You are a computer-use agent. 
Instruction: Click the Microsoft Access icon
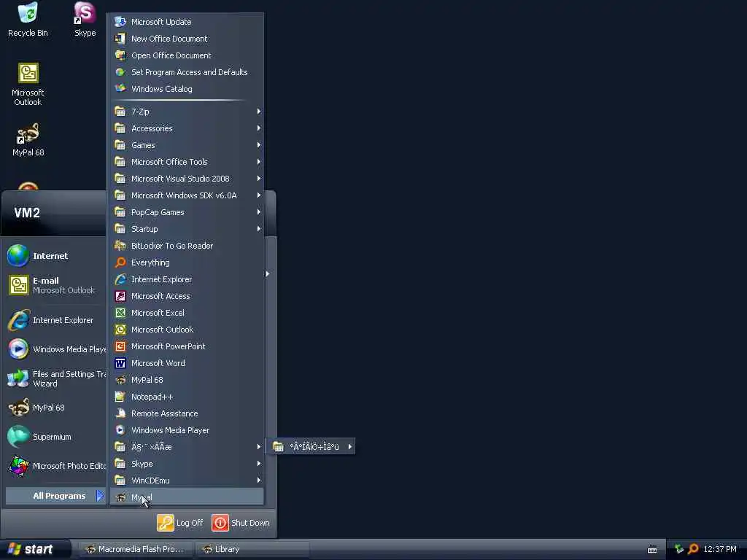tap(120, 296)
